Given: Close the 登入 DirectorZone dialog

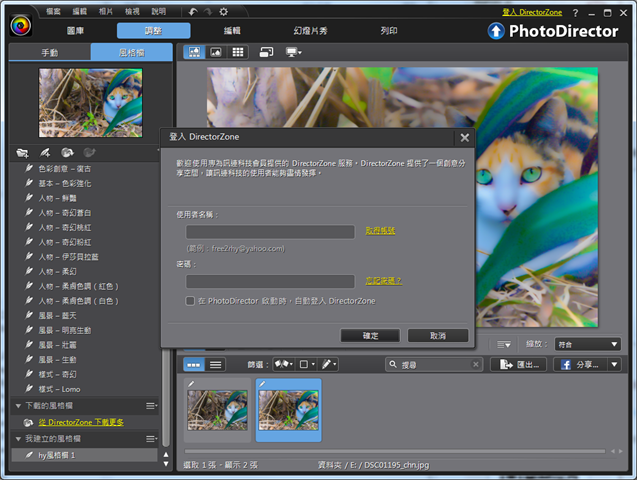Looking at the screenshot, I should point(465,138).
